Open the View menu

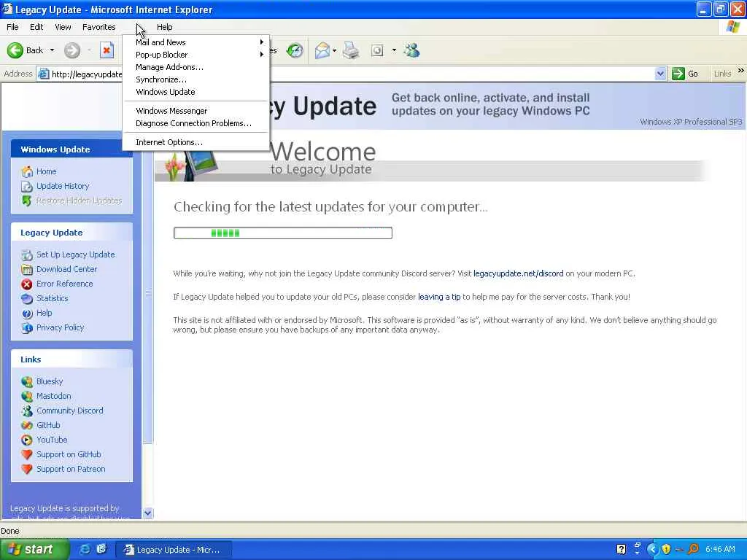tap(63, 27)
